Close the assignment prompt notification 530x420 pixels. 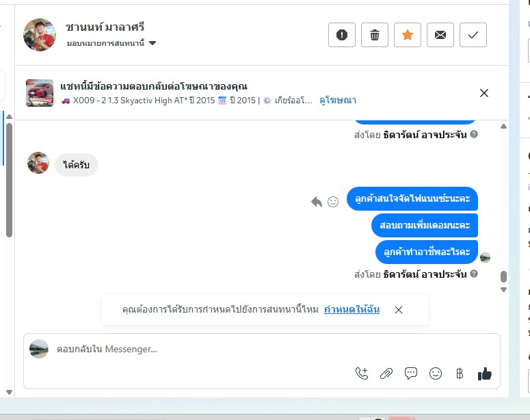tap(399, 310)
